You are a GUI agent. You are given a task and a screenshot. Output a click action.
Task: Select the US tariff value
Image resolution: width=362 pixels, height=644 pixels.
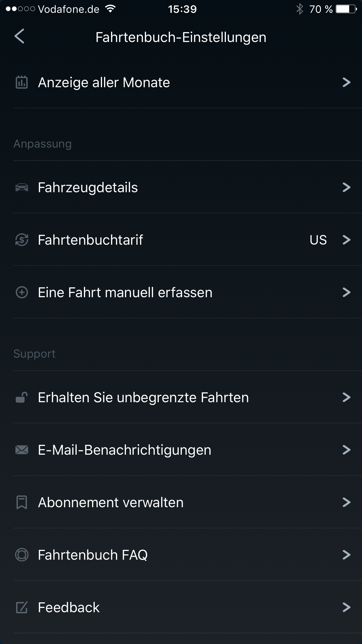pos(318,240)
